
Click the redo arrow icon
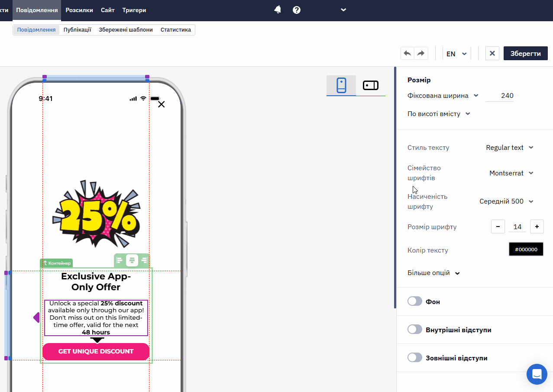(x=421, y=53)
